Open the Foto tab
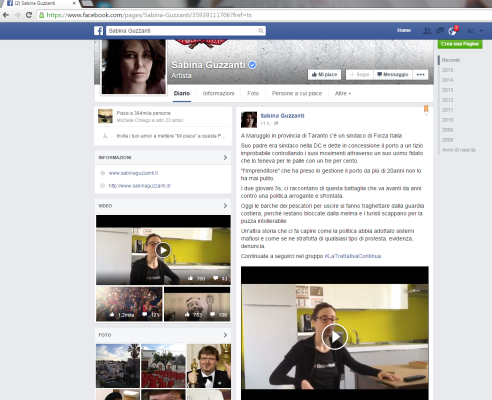492x400 pixels. pyautogui.click(x=253, y=93)
